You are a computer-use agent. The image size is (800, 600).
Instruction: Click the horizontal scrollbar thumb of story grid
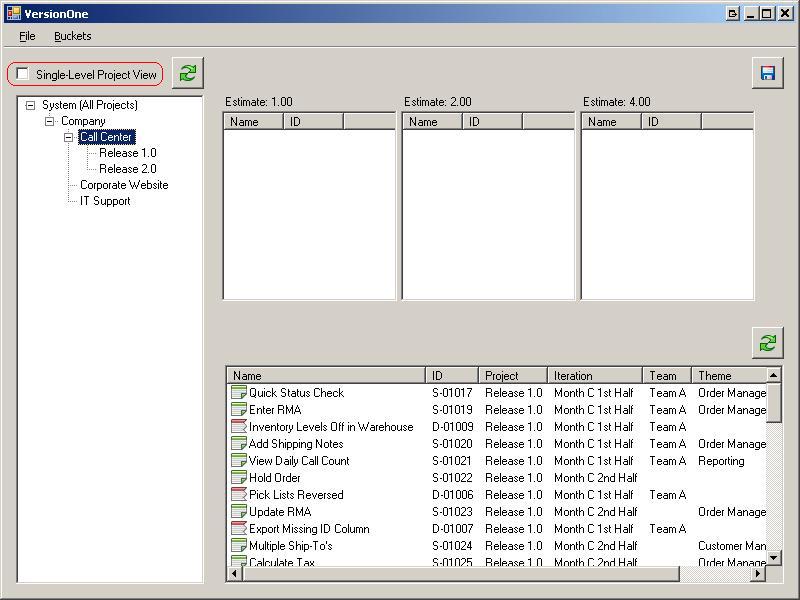(x=461, y=573)
